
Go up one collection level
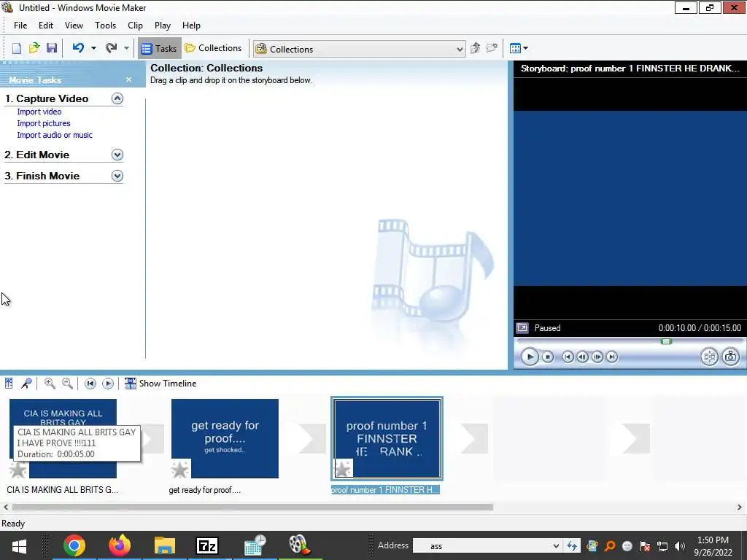pyautogui.click(x=475, y=48)
